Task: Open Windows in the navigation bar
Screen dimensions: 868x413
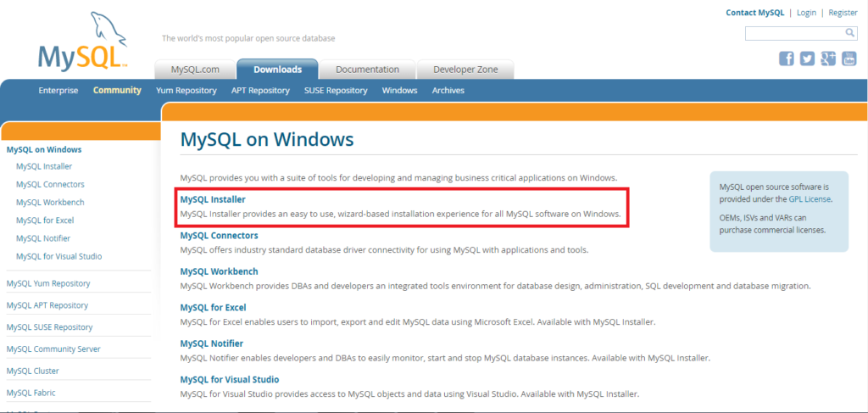Action: click(x=400, y=90)
